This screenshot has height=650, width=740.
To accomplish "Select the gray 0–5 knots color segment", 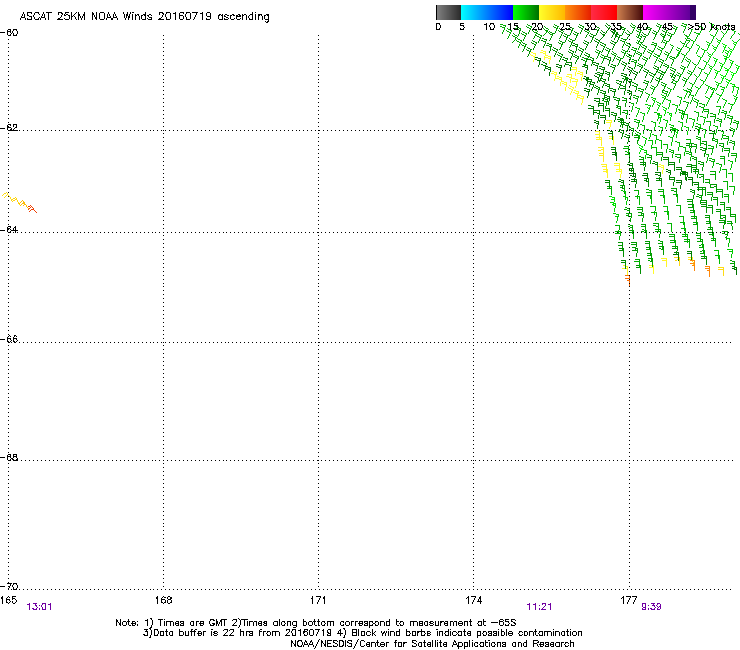I will point(448,12).
